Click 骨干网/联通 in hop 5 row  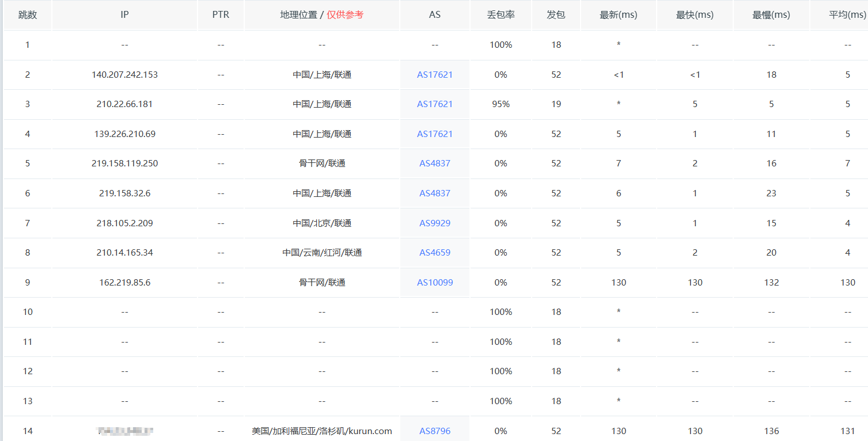[x=322, y=164]
